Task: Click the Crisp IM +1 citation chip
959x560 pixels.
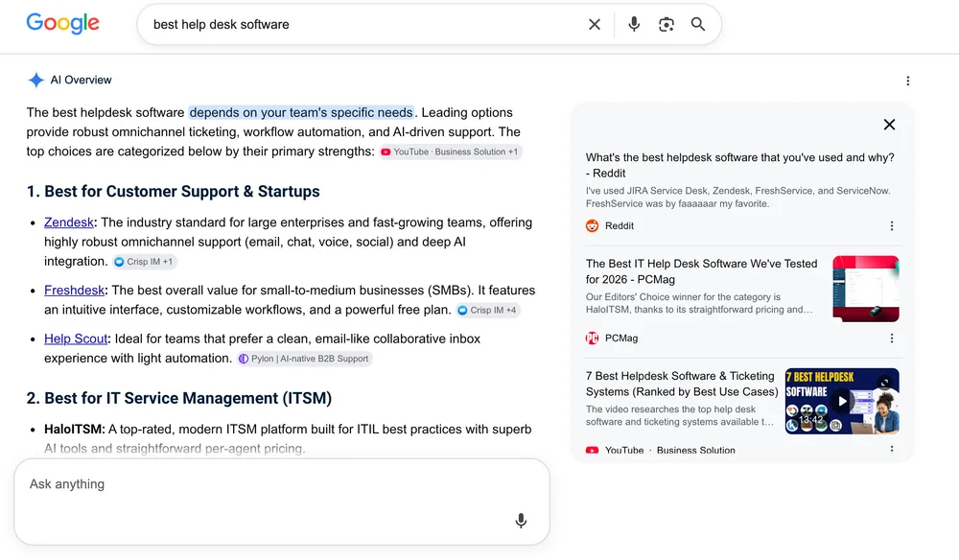Action: 145,262
